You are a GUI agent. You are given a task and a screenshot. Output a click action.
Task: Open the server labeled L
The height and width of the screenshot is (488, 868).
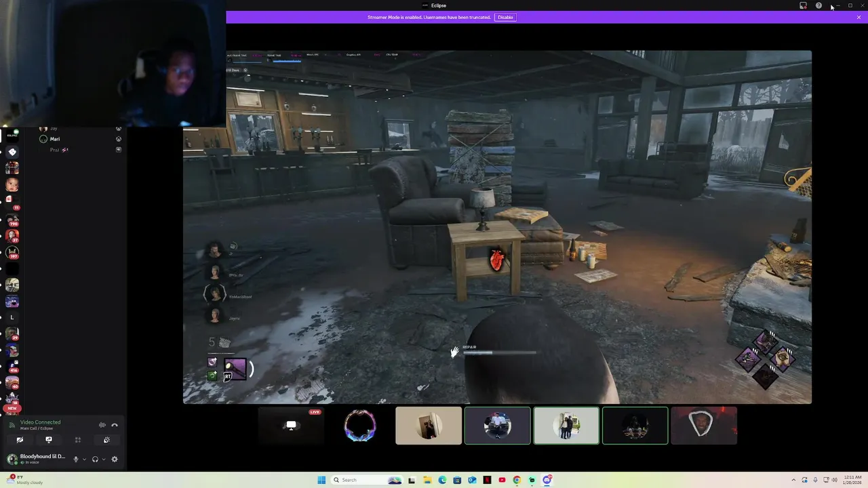click(x=12, y=317)
